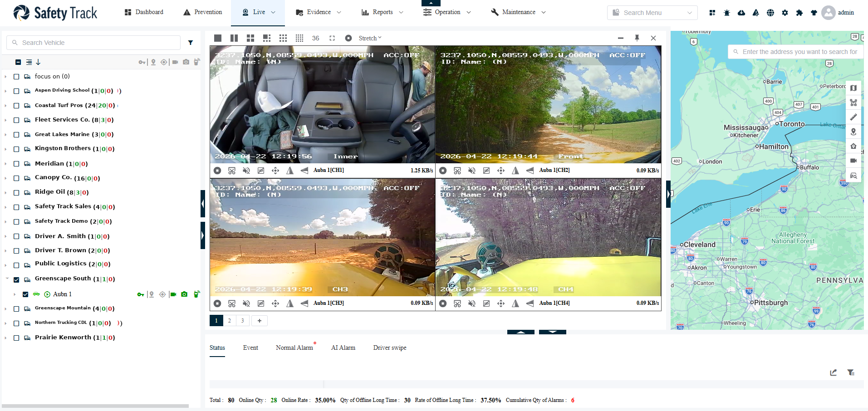
Task: Enter fullscreen video mode
Action: [332, 38]
